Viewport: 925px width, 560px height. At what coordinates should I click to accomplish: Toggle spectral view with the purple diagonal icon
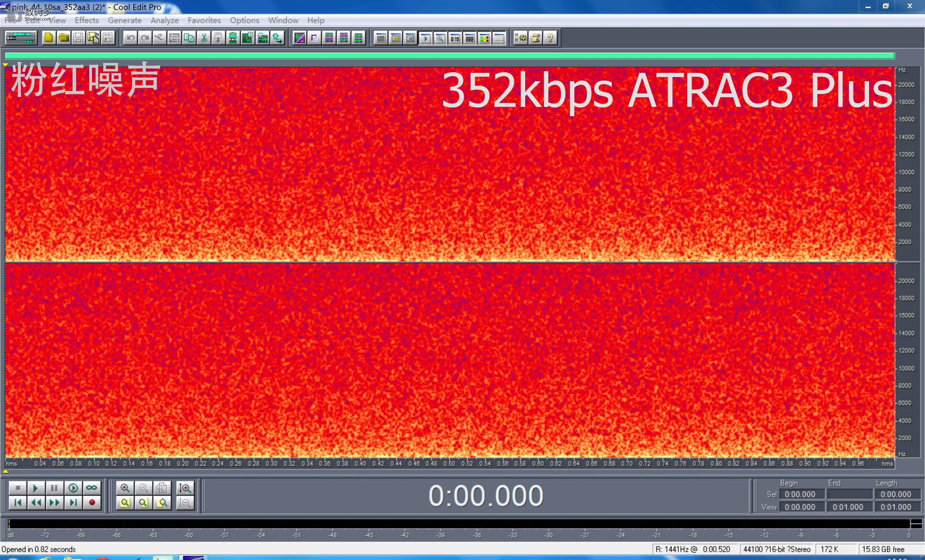click(x=300, y=38)
